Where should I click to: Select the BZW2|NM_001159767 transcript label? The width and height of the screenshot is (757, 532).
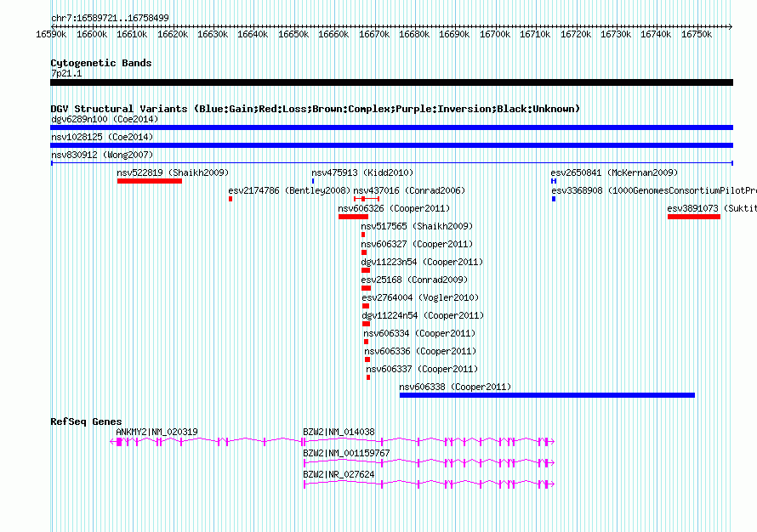347,453
